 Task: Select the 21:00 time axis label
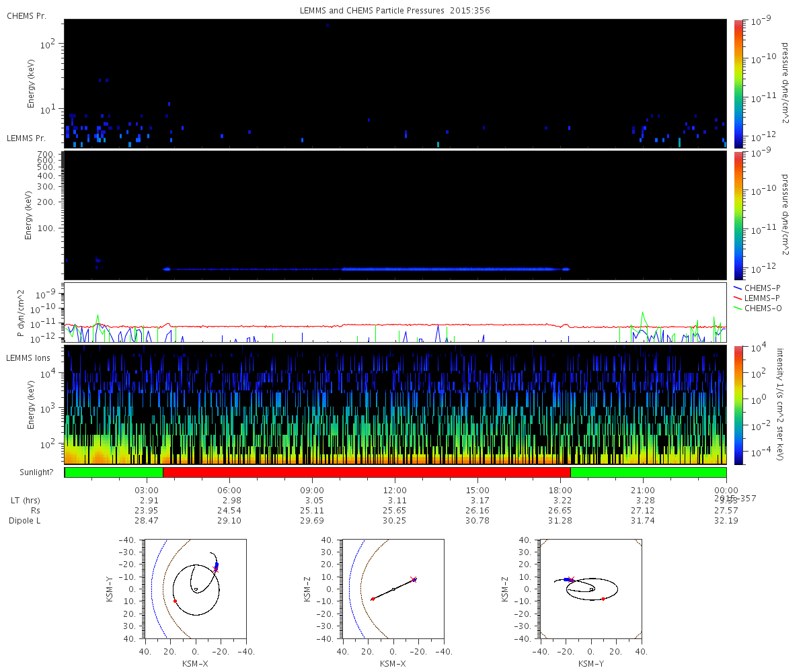(x=644, y=491)
